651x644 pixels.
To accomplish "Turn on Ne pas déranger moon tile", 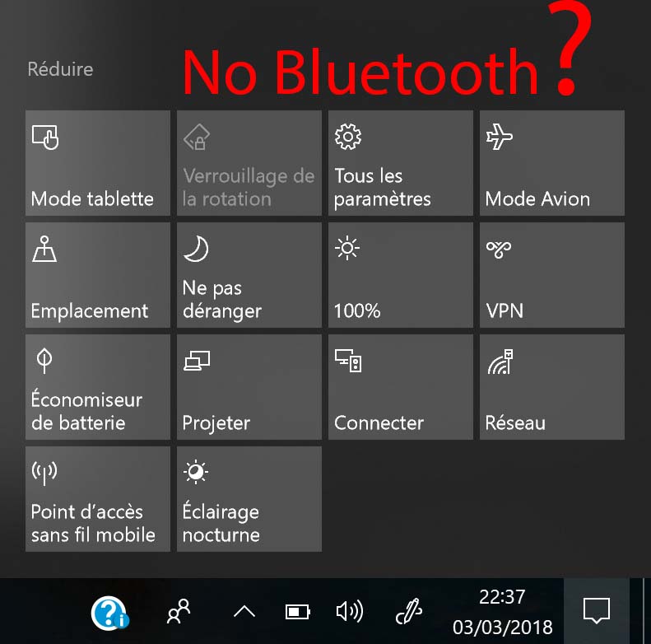I will [249, 275].
